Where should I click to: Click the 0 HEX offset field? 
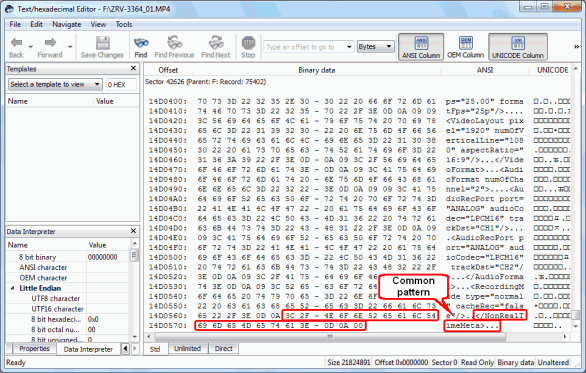[121, 84]
